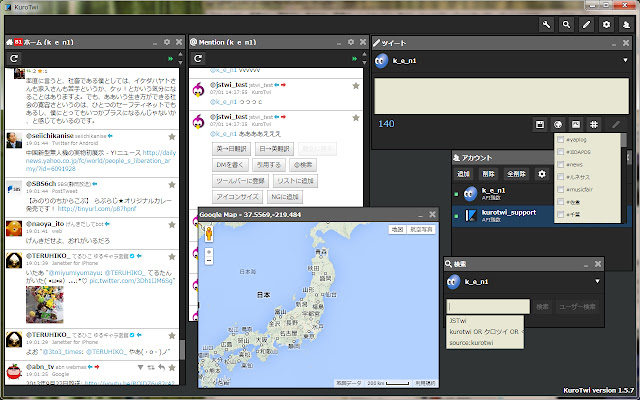Click the floppy-disk save draft icon
Image resolution: width=640 pixels, height=400 pixels.
[x=540, y=124]
